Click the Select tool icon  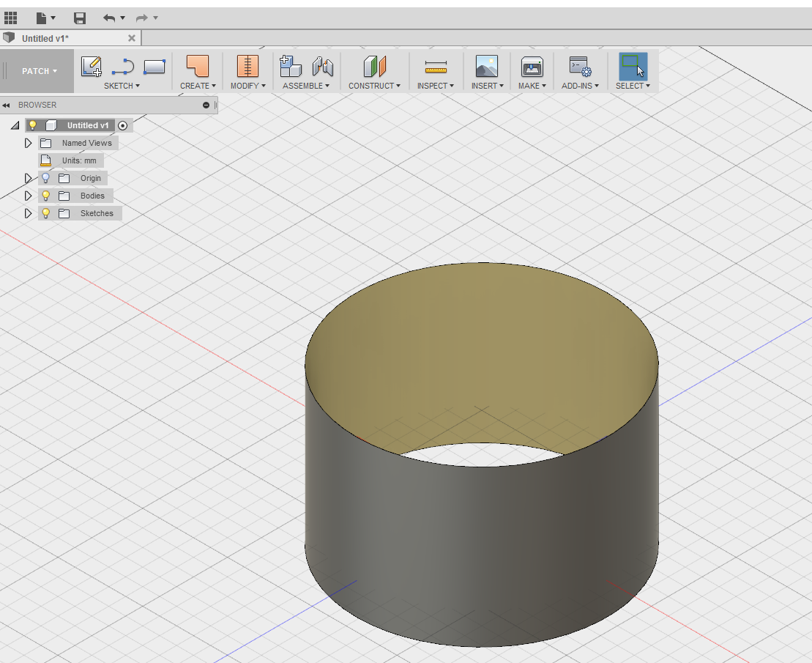(633, 67)
